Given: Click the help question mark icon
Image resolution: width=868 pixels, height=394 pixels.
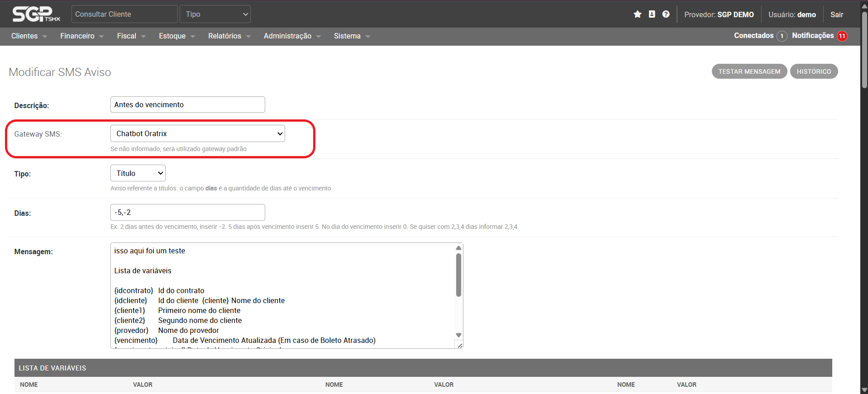Looking at the screenshot, I should click(666, 14).
